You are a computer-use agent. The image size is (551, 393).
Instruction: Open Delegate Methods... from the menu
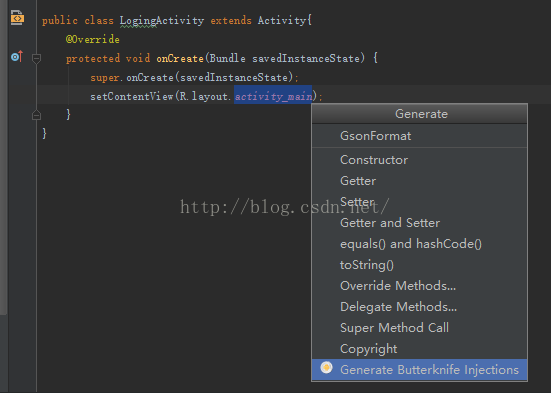419,307
